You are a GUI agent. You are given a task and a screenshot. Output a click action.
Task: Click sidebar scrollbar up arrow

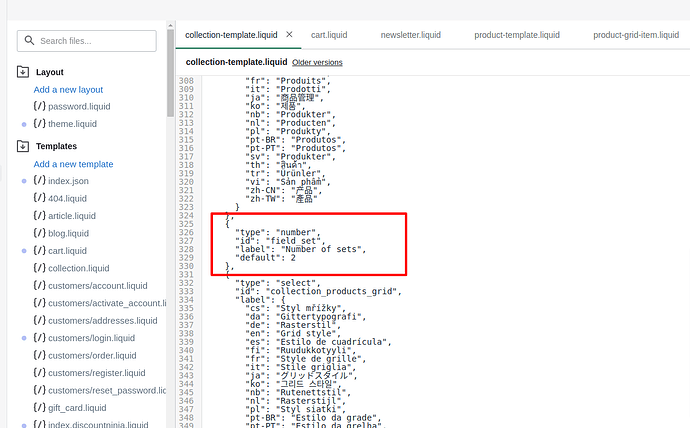(x=171, y=26)
